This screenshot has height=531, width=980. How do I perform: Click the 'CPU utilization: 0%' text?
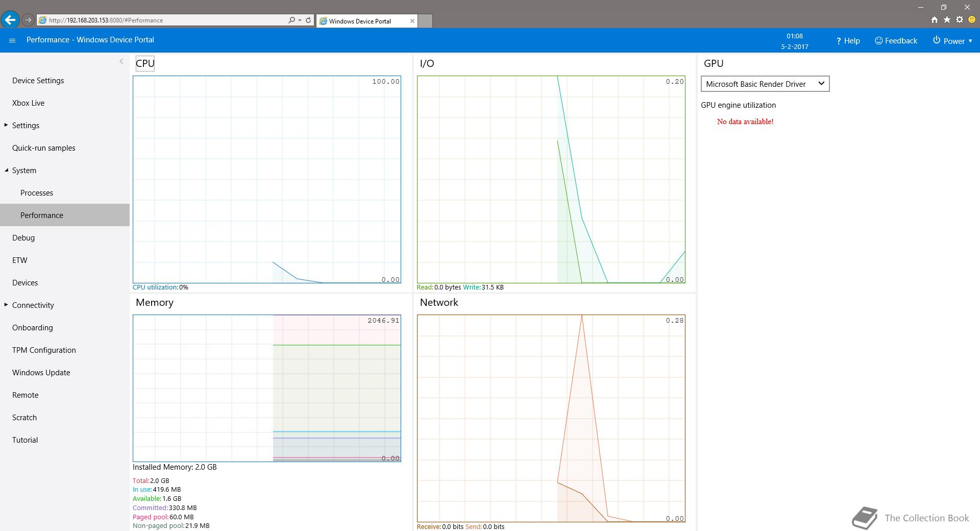pos(160,287)
